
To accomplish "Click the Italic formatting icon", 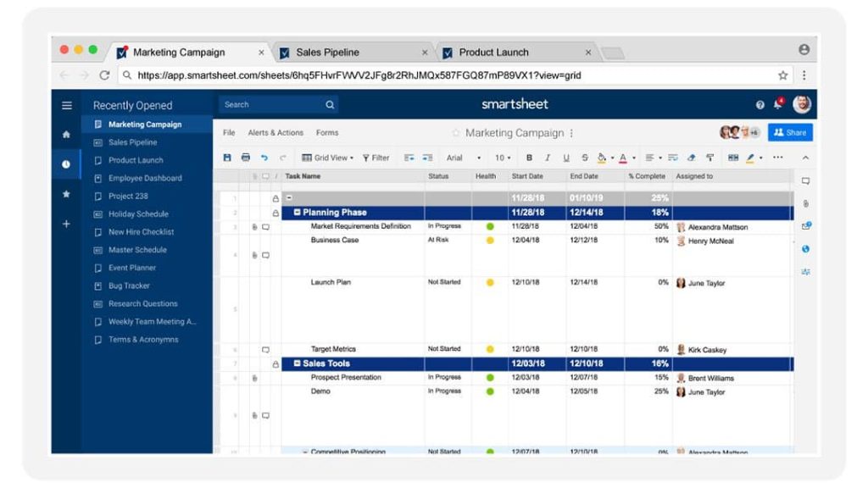I will tap(547, 158).
